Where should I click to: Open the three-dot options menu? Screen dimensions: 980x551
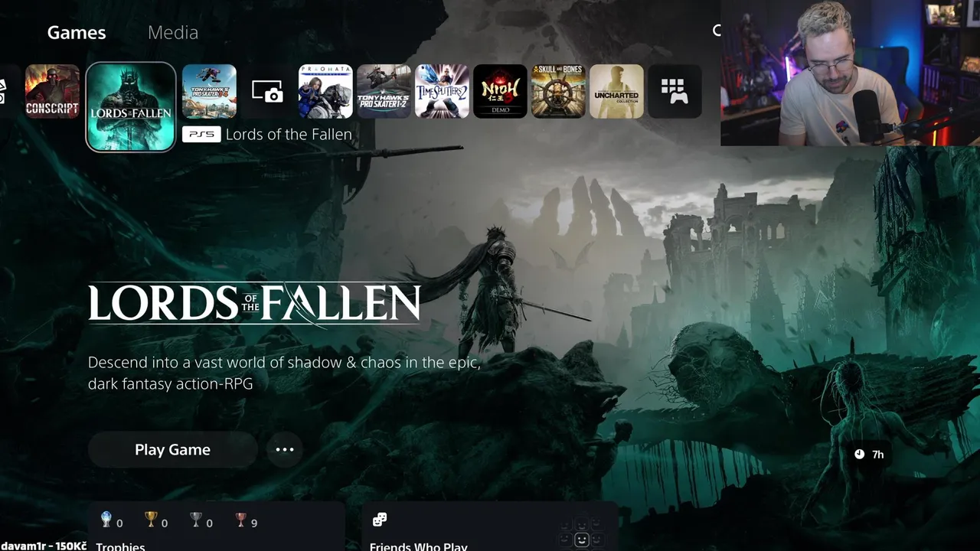pyautogui.click(x=285, y=449)
